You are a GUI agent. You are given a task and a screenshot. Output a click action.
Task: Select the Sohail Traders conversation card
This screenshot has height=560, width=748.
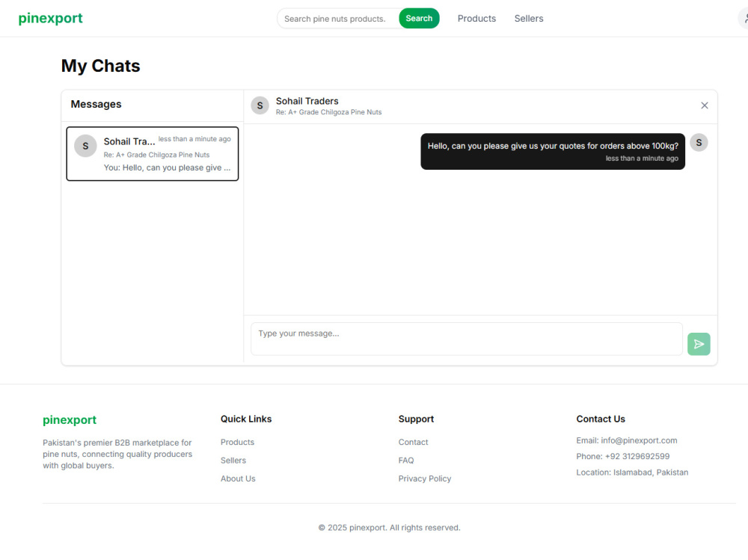tap(152, 153)
